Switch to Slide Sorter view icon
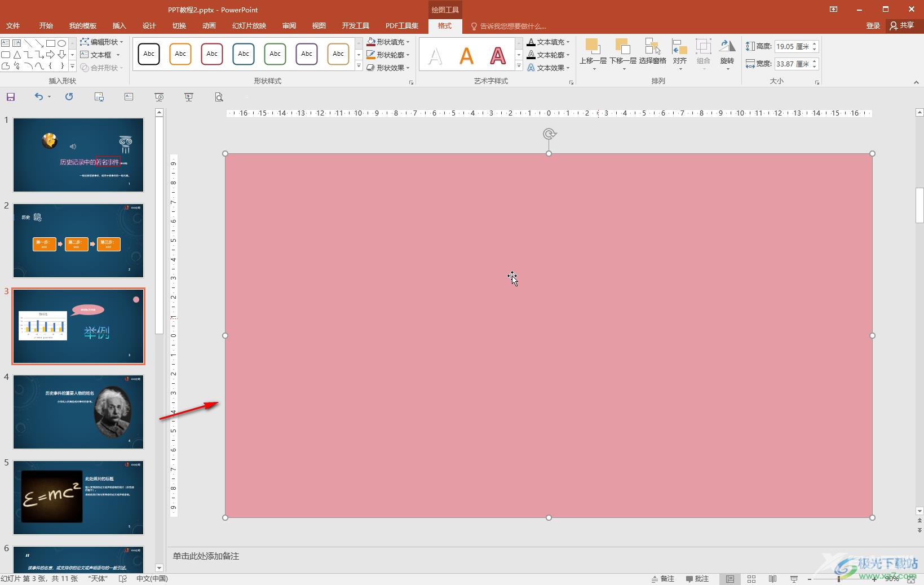Viewport: 924px width, 585px height. (751, 579)
